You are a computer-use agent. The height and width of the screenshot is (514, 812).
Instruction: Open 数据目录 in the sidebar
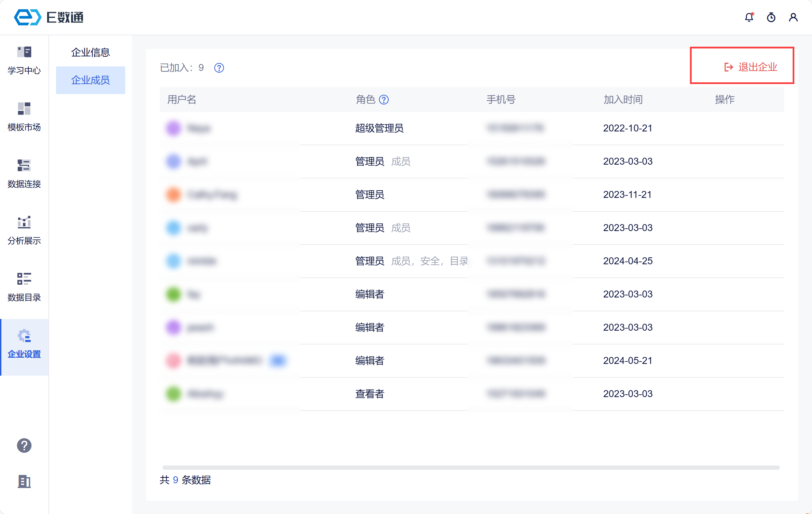(24, 287)
